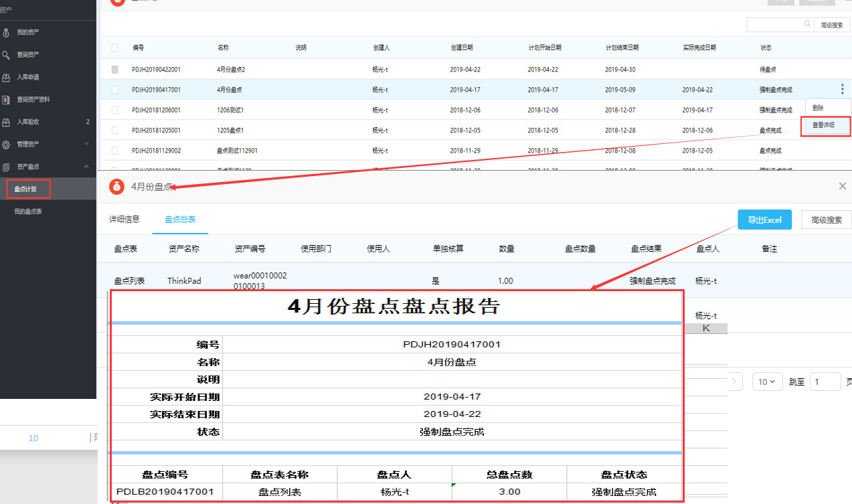Switch to the 详细信息 tab
This screenshot has width=852, height=504.
tap(124, 219)
